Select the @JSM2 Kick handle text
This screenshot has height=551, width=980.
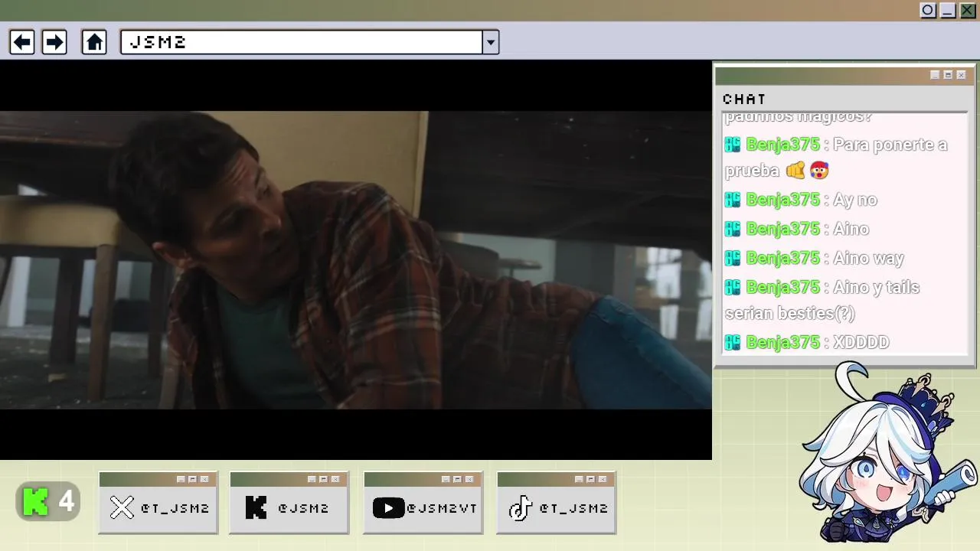[303, 508]
